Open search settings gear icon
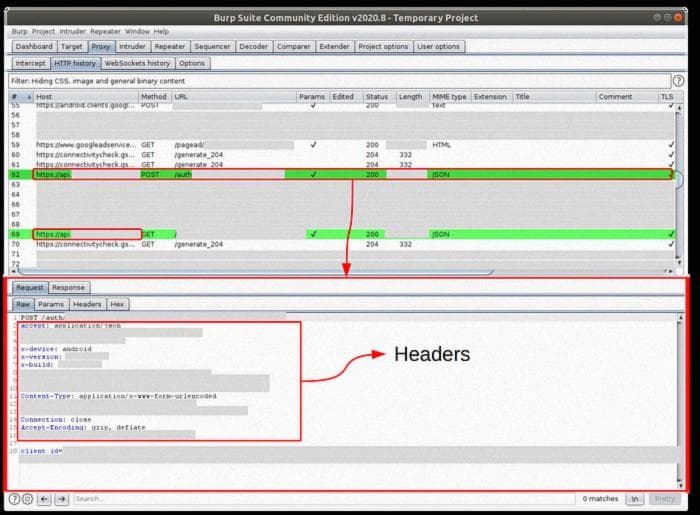 28,498
